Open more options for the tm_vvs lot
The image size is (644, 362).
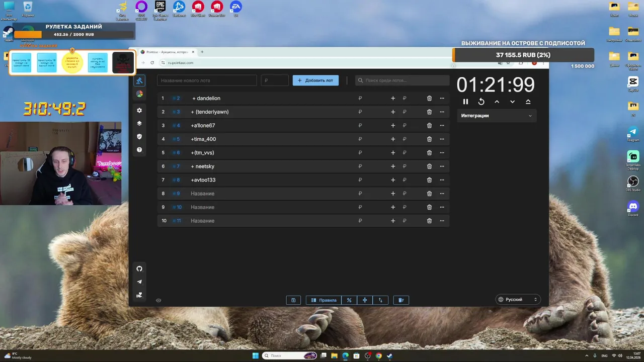[442, 153]
